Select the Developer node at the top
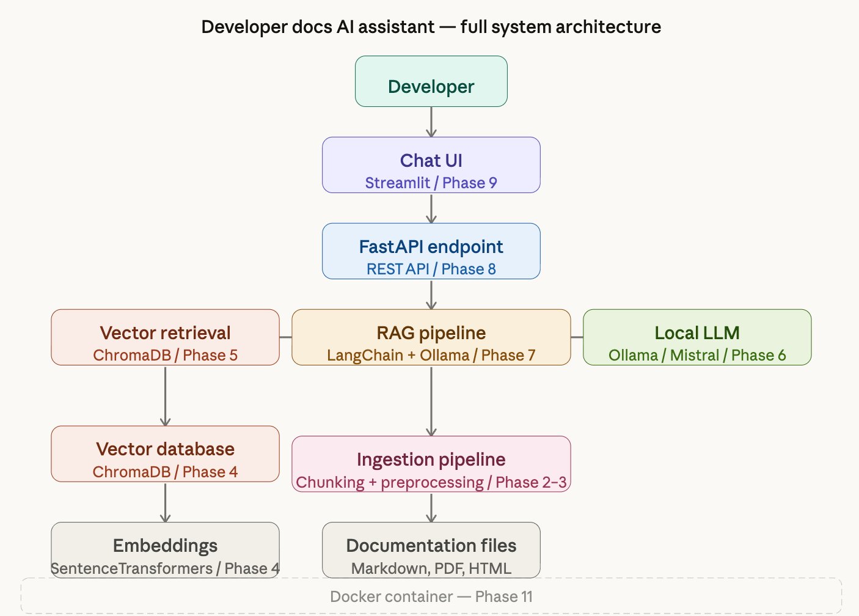The image size is (859, 616). pyautogui.click(x=431, y=81)
